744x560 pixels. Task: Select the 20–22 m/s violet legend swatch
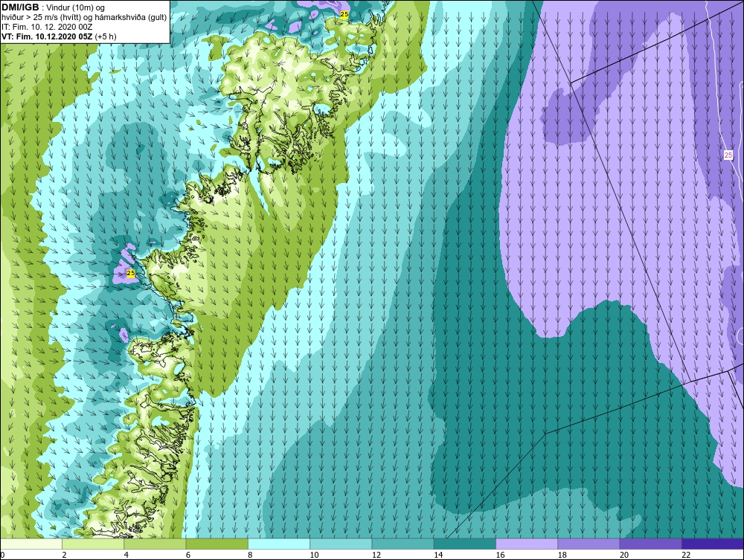[x=650, y=544]
